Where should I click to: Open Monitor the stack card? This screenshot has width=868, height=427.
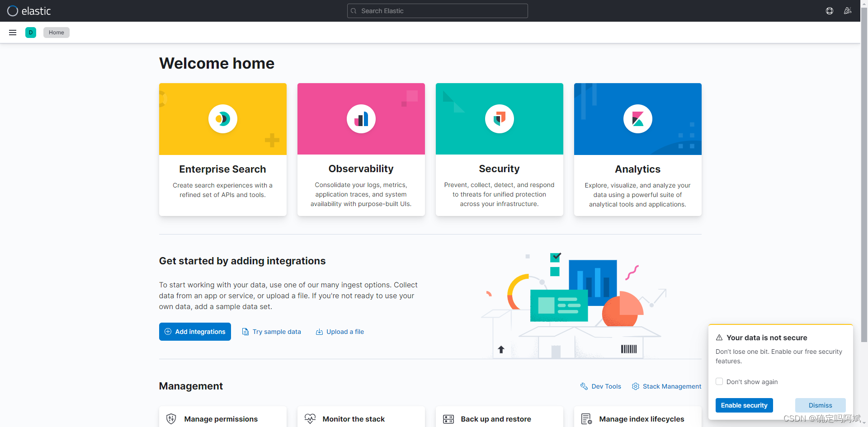pyautogui.click(x=361, y=417)
